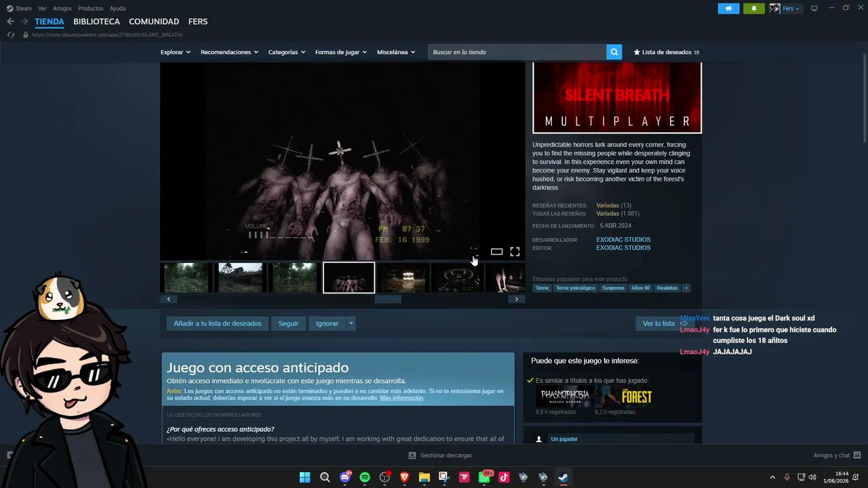The image size is (868, 488).
Task: Switch to the TIENDA tab
Action: [50, 22]
